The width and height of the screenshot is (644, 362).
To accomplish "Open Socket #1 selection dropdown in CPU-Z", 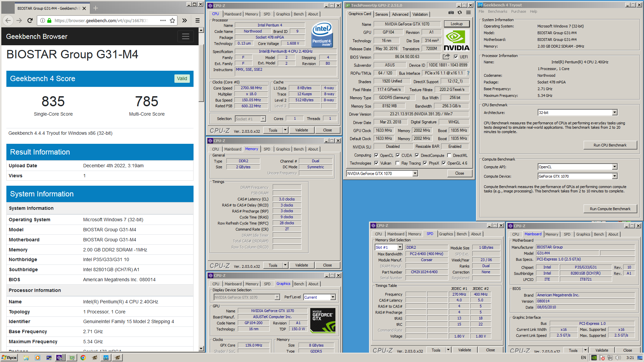I will (x=263, y=119).
